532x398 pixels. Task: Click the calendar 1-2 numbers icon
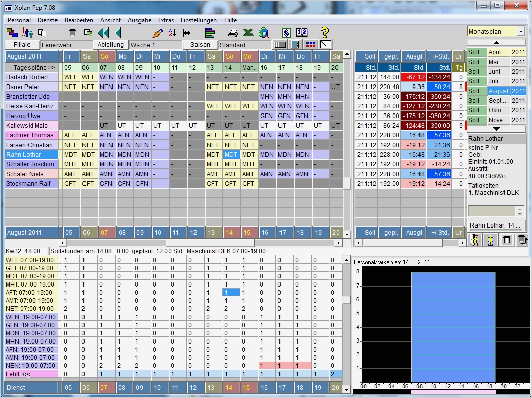[301, 33]
